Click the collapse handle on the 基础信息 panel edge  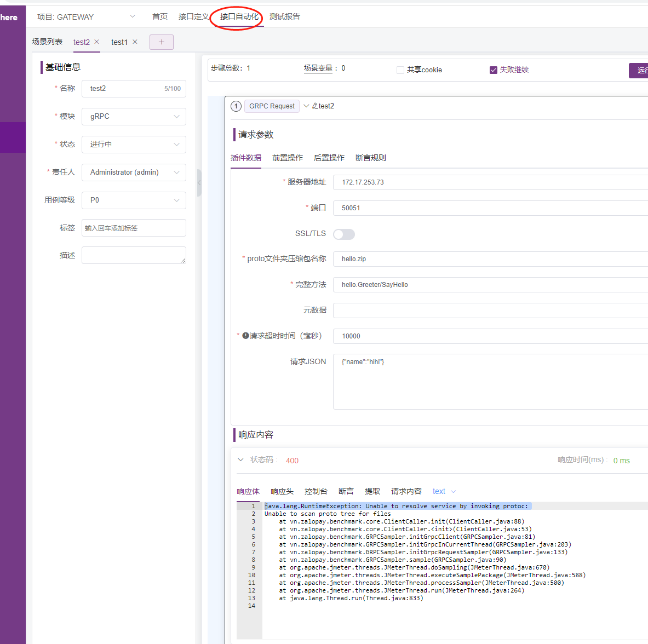(x=199, y=183)
